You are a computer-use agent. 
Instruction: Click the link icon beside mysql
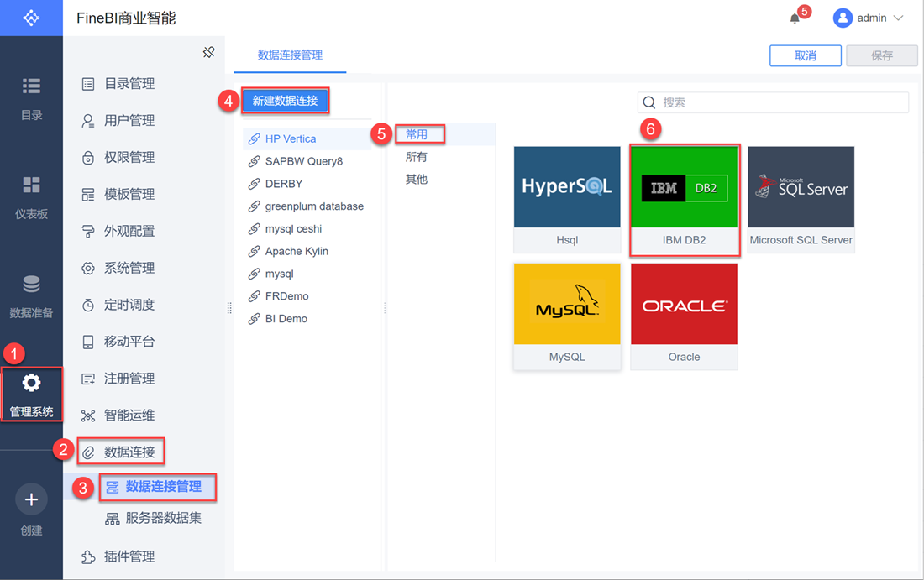(x=254, y=274)
